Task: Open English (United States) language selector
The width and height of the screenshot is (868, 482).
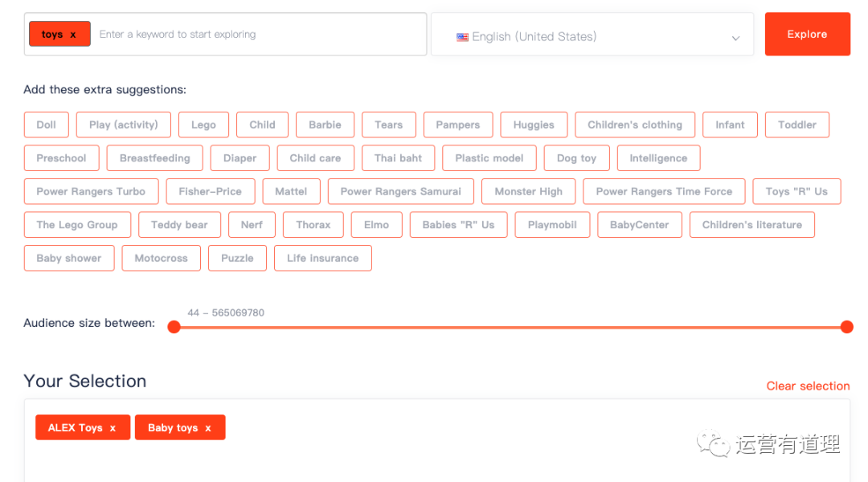Action: [592, 36]
